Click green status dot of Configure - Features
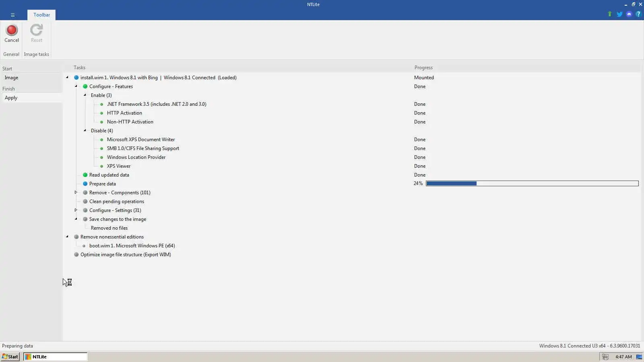 tap(85, 86)
